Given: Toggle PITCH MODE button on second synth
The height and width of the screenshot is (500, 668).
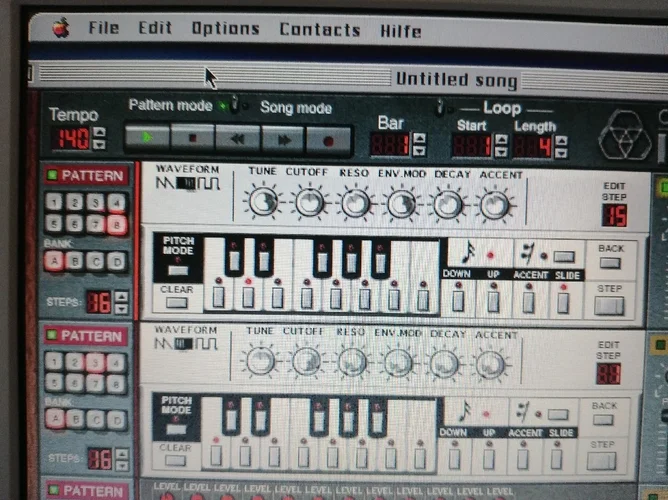Looking at the screenshot, I should [176, 429].
